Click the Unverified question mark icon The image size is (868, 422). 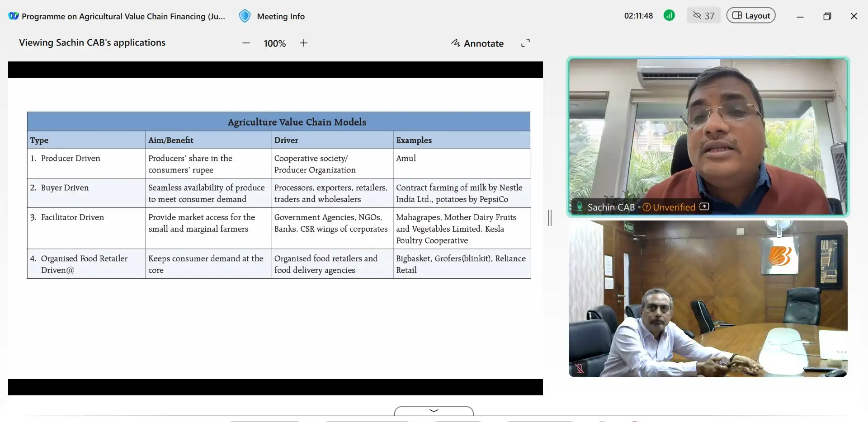(x=646, y=207)
